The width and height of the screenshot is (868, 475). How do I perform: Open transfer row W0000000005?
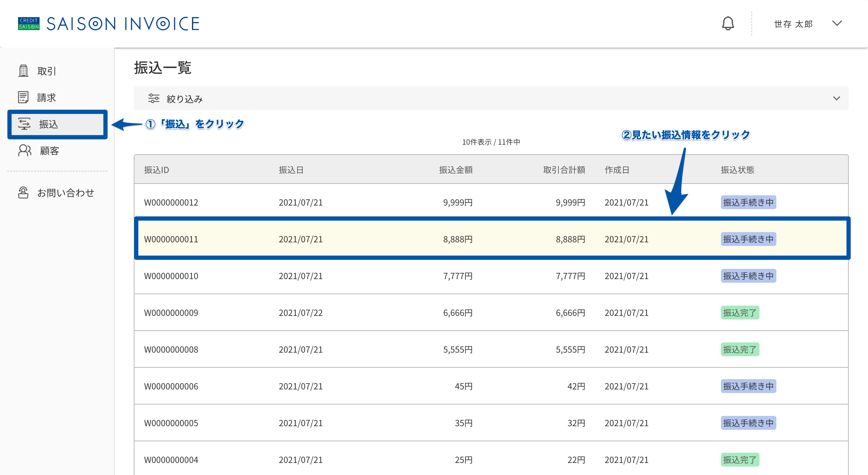click(491, 423)
